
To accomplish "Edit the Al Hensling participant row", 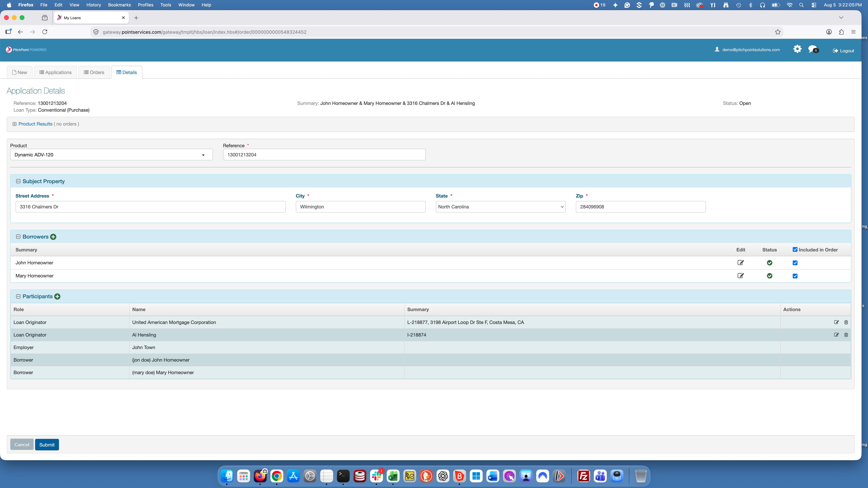I will coord(836,335).
